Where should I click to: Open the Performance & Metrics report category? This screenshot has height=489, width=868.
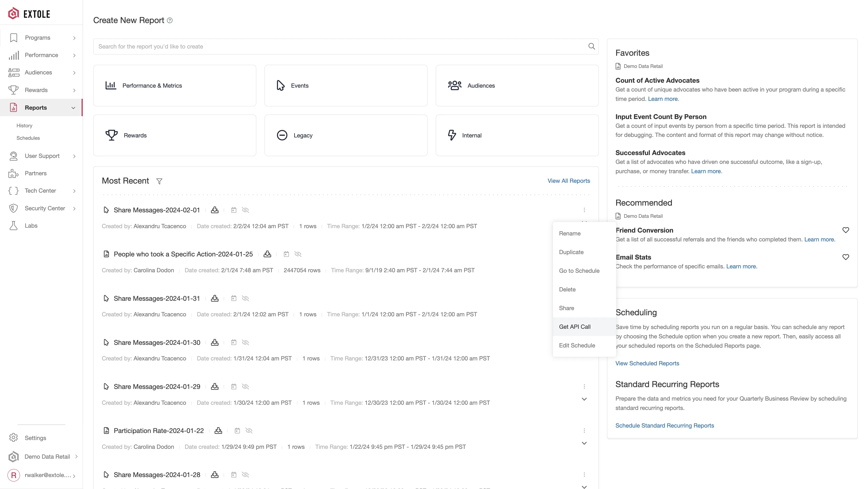(175, 86)
